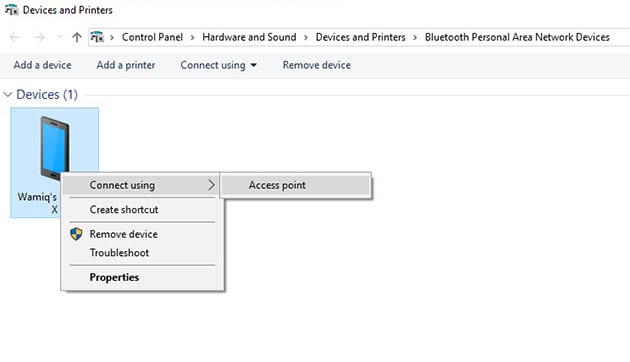630x362 pixels.
Task: Open recent locations dropdown arrow
Action: 59,37
